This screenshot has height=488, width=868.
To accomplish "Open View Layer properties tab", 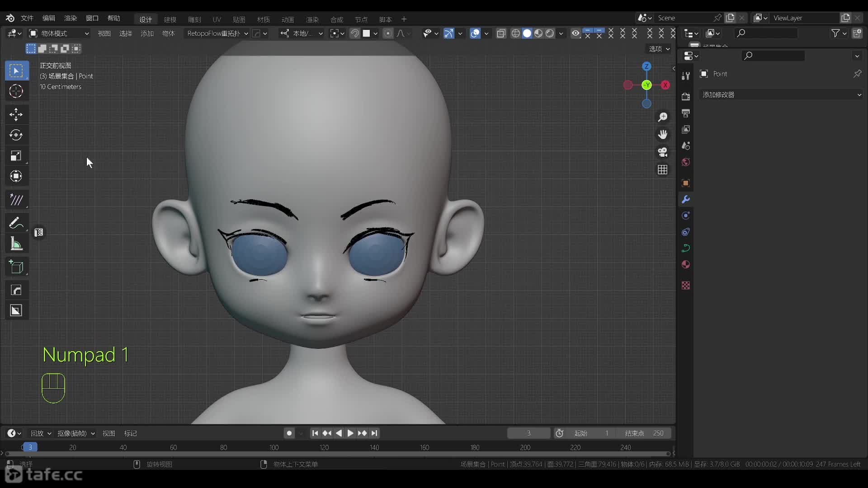I will (x=686, y=130).
